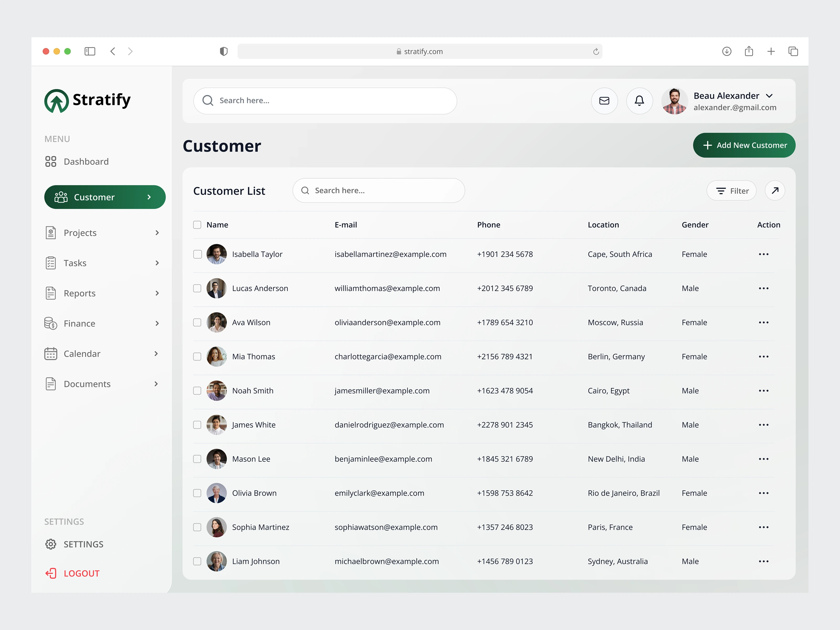Viewport: 840px width, 630px height.
Task: Expand the Reports section chevron
Action: pyautogui.click(x=157, y=293)
